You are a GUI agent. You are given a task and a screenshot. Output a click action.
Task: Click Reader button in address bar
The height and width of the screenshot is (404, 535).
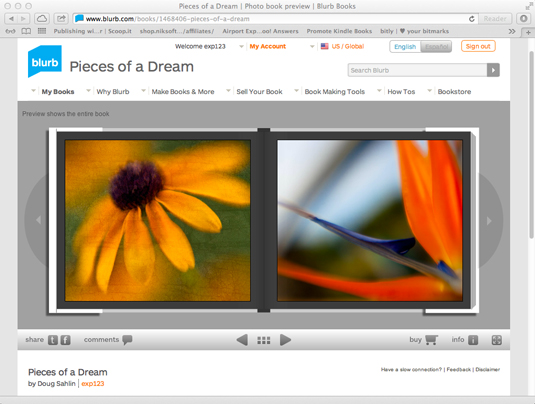click(x=495, y=19)
